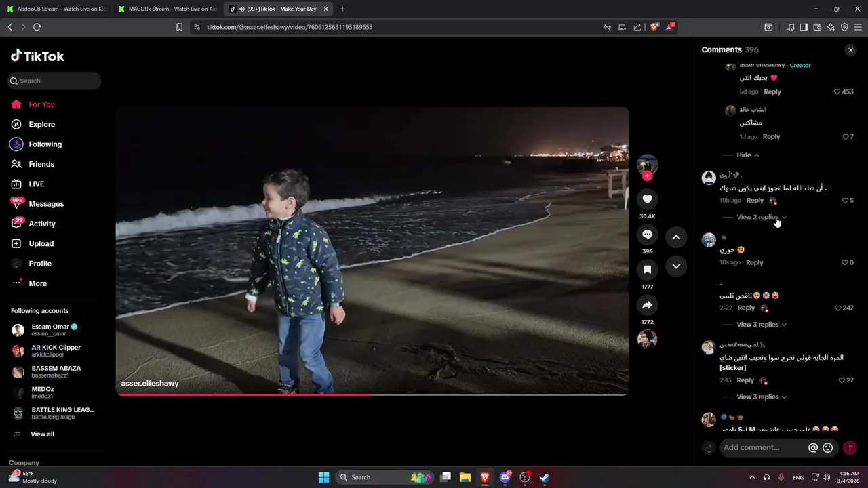Go back in the browser
Viewport: 868px width, 488px height.
(x=9, y=27)
